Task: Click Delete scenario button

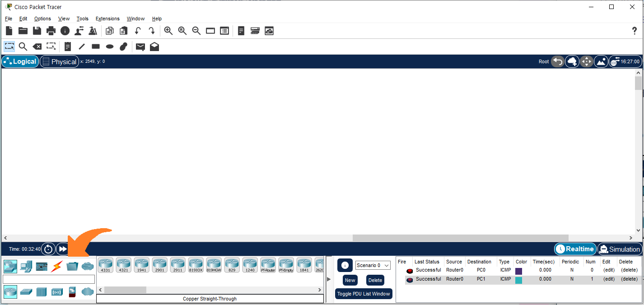Action: (x=375, y=280)
